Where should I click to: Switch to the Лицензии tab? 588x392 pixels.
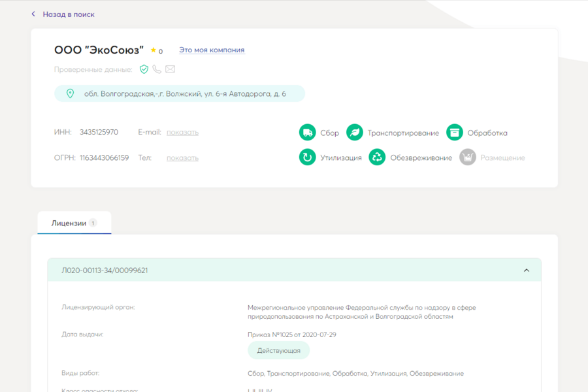(74, 223)
